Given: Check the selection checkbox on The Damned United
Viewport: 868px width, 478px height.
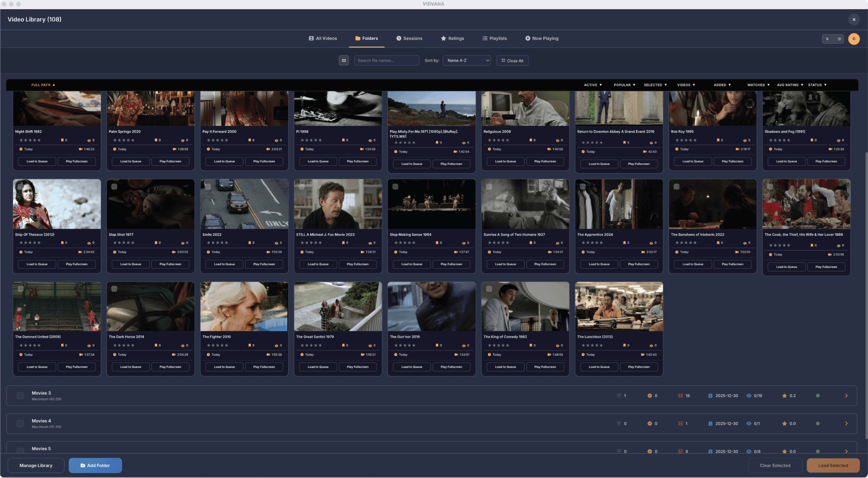Looking at the screenshot, I should pos(21,289).
